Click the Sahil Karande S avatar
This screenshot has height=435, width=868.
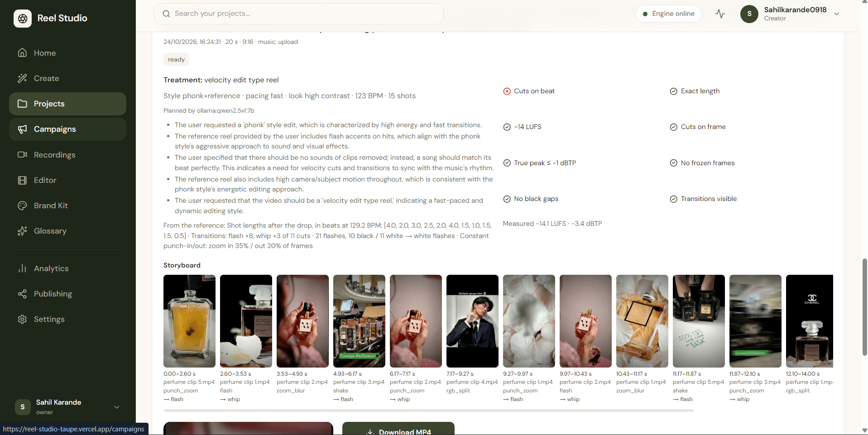pos(23,407)
